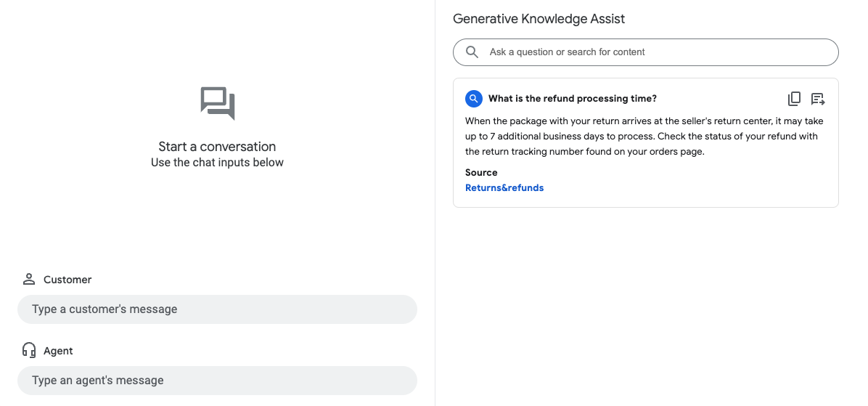868x406 pixels.
Task: Click the insert answer into chat icon
Action: click(x=818, y=99)
